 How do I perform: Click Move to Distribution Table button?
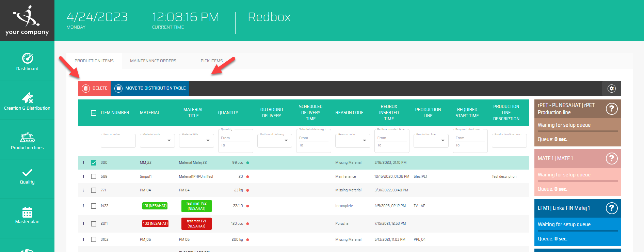point(150,88)
